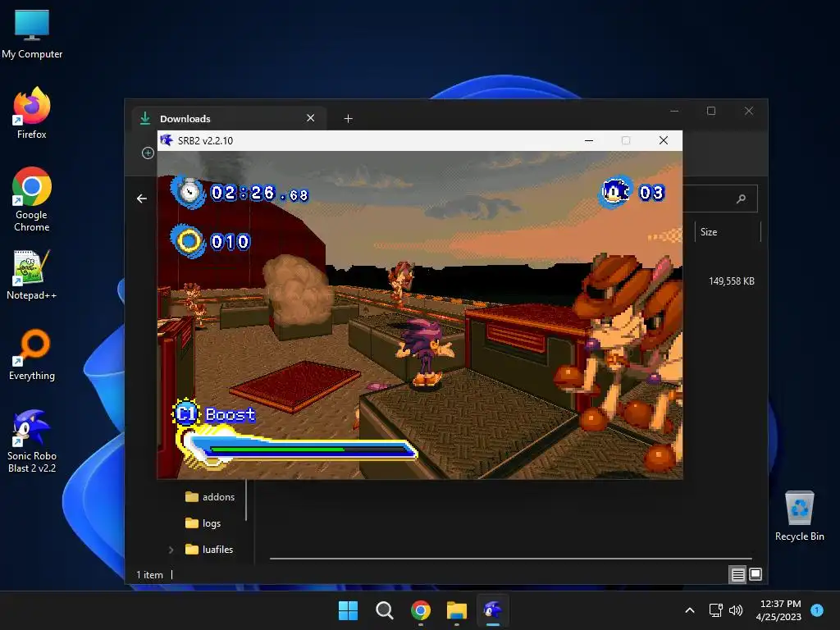The width and height of the screenshot is (840, 630).
Task: Open the Windows Start menu
Action: tap(348, 610)
